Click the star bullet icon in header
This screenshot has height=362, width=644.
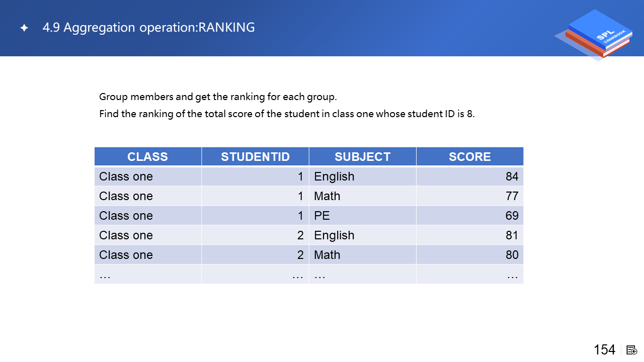(x=24, y=28)
